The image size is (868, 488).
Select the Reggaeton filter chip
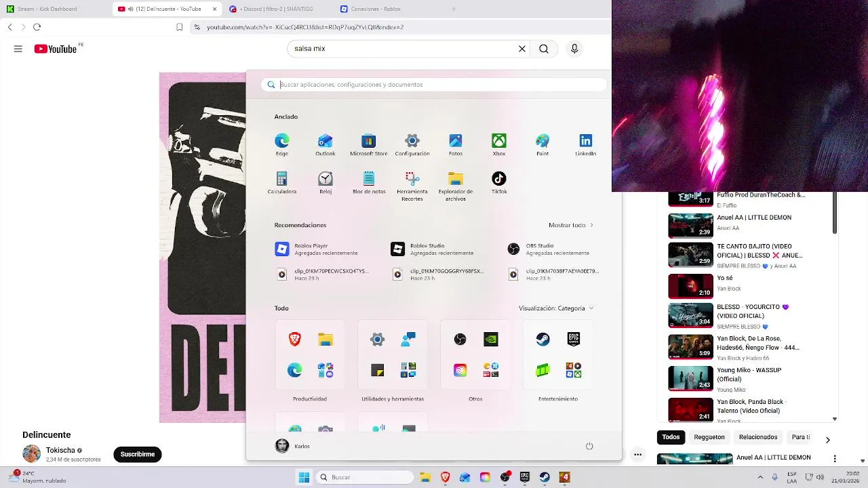(709, 437)
